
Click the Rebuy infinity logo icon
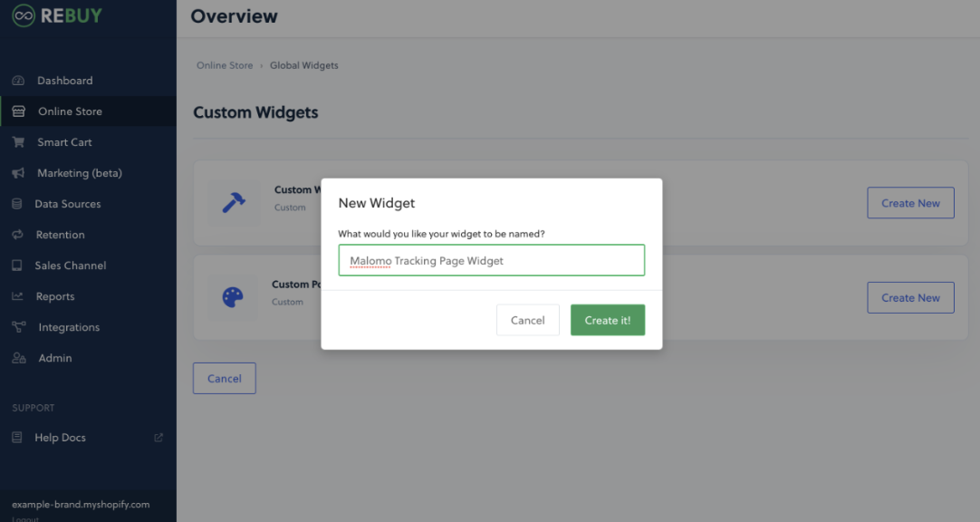tap(24, 15)
